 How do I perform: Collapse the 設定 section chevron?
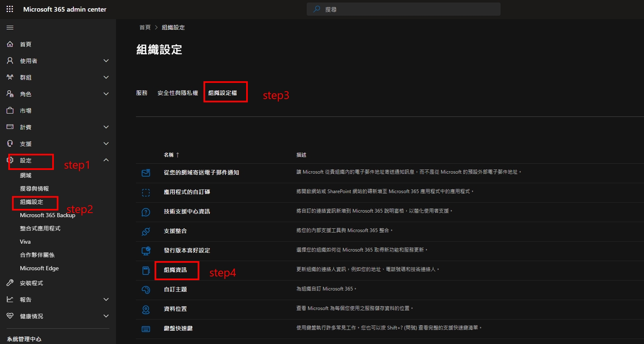tap(106, 160)
